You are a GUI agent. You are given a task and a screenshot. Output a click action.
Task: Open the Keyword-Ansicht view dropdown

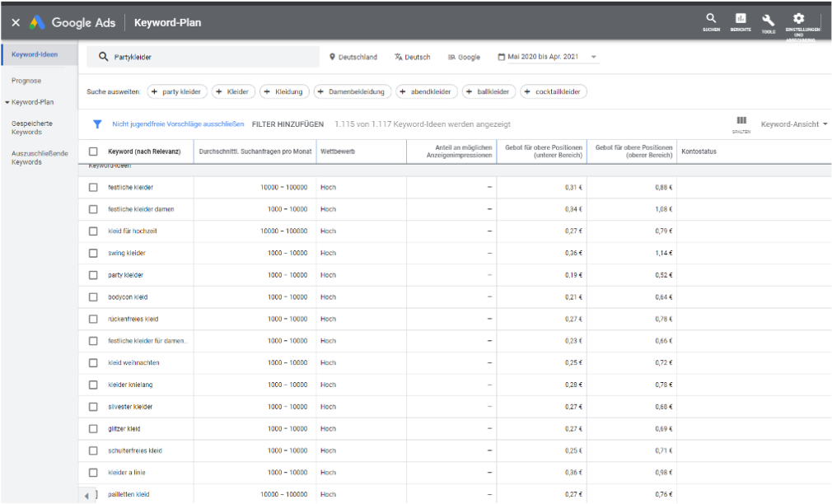(794, 124)
